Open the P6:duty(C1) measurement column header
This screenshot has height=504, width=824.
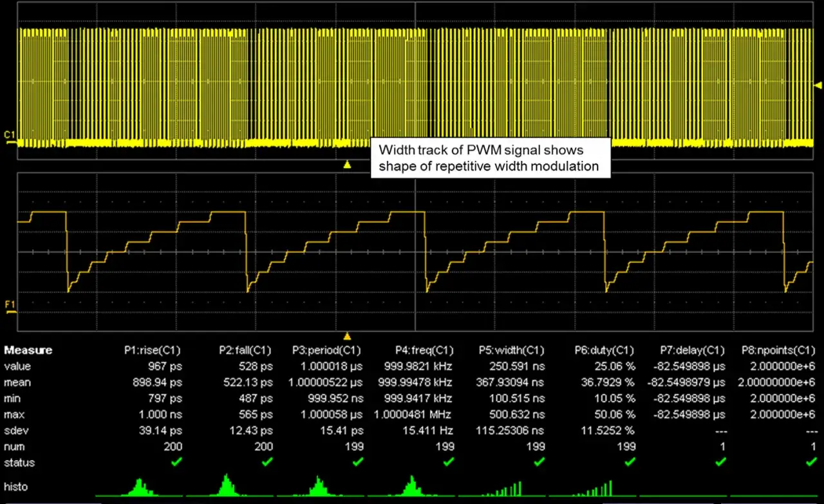coord(604,351)
